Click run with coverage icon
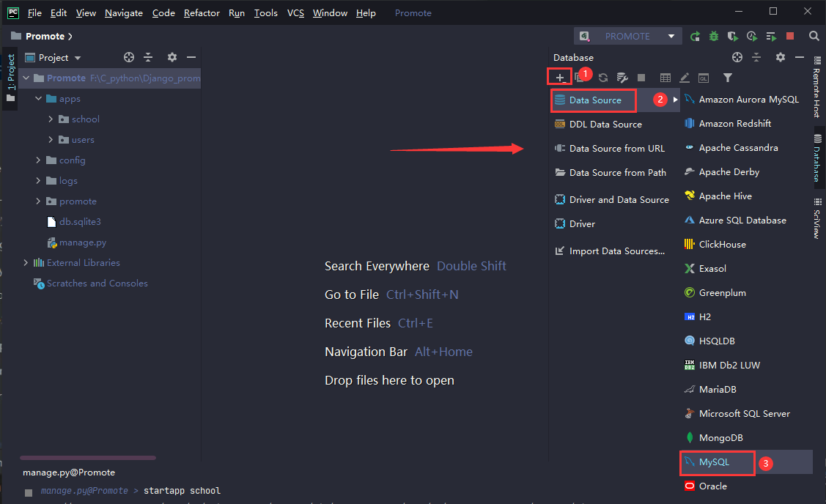 (x=733, y=37)
